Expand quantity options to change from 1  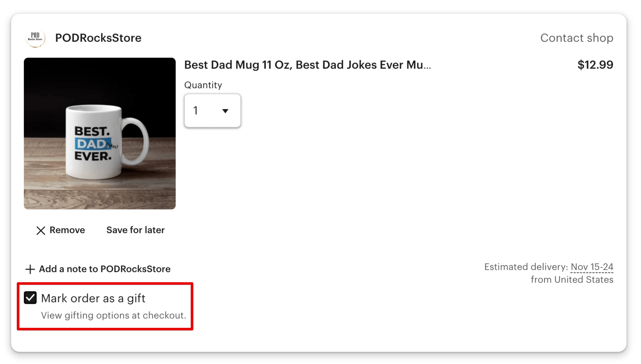pyautogui.click(x=212, y=111)
